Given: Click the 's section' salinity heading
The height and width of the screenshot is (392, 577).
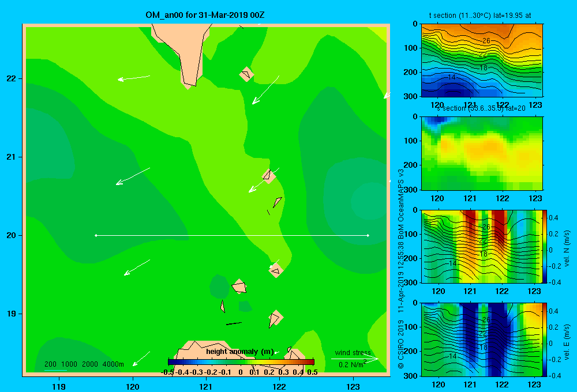Looking at the screenshot, I should pyautogui.click(x=481, y=108).
